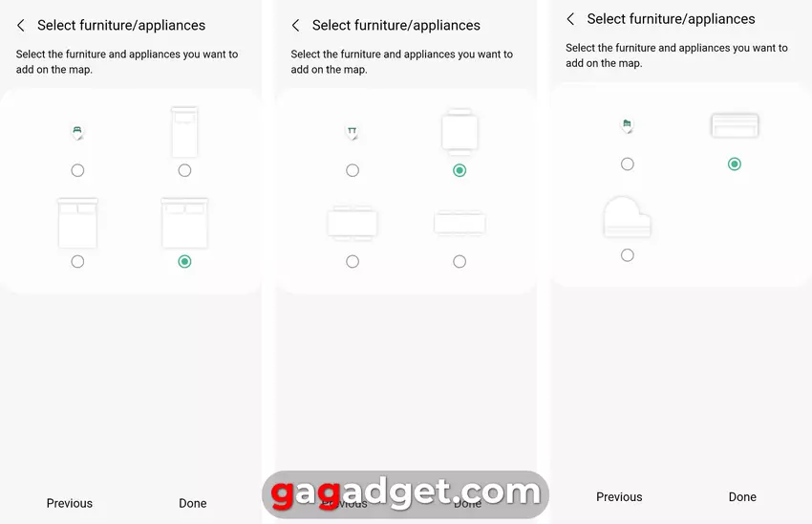Select radio under wide table with chairs
Viewport: 812px width, 524px height.
[353, 262]
